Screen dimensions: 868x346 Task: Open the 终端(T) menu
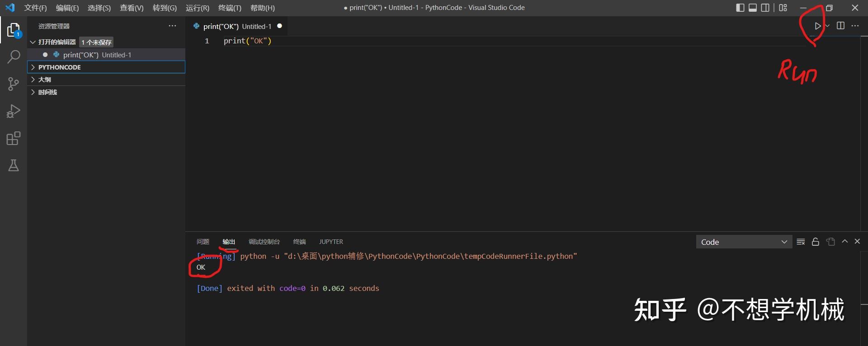230,8
